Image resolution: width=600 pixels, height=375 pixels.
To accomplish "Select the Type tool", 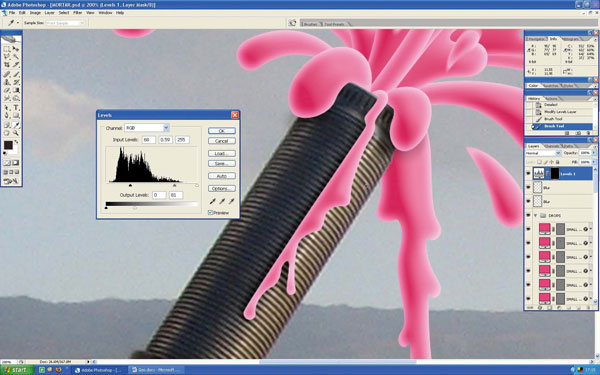I will pyautogui.click(x=16, y=107).
